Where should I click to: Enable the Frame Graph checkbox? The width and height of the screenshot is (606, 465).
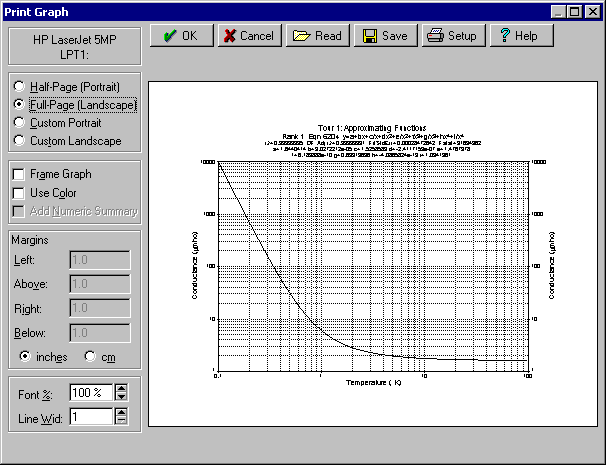(x=18, y=174)
